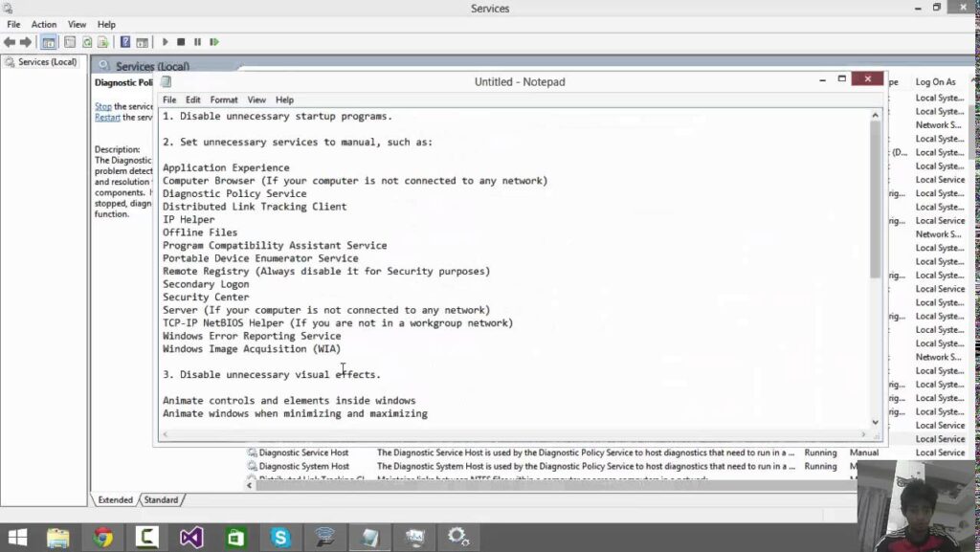Viewport: 980px width, 552px height.
Task: Open Google Chrome from taskbar
Action: coord(103,537)
